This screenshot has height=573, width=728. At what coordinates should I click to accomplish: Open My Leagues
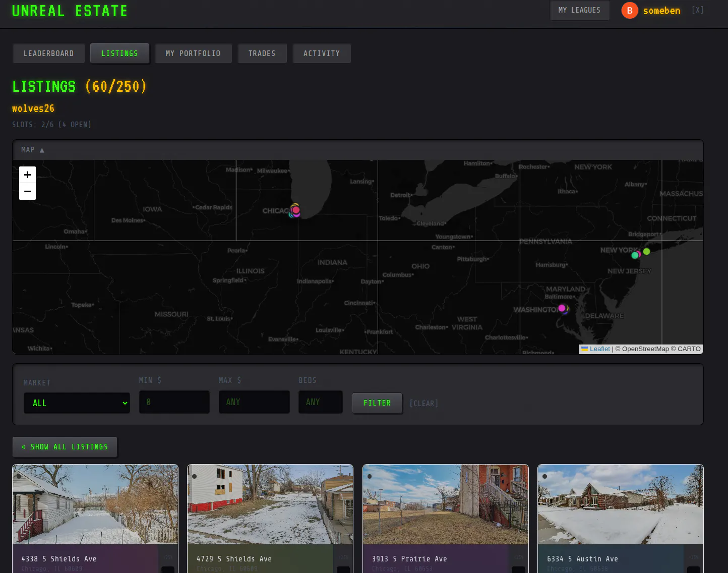(579, 10)
